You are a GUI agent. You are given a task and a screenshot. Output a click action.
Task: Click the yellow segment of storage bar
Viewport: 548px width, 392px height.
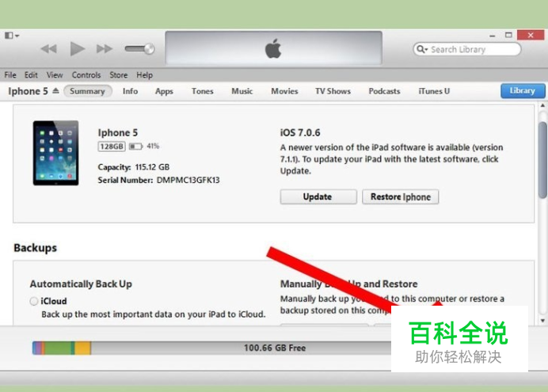click(83, 348)
